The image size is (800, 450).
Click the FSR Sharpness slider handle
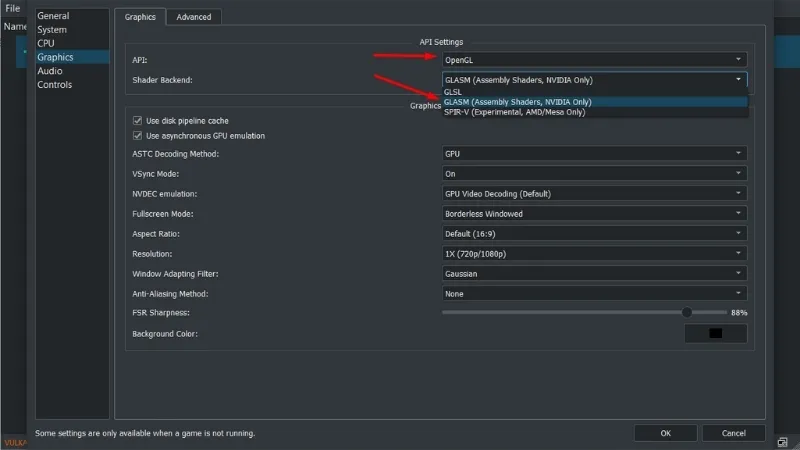click(x=687, y=313)
